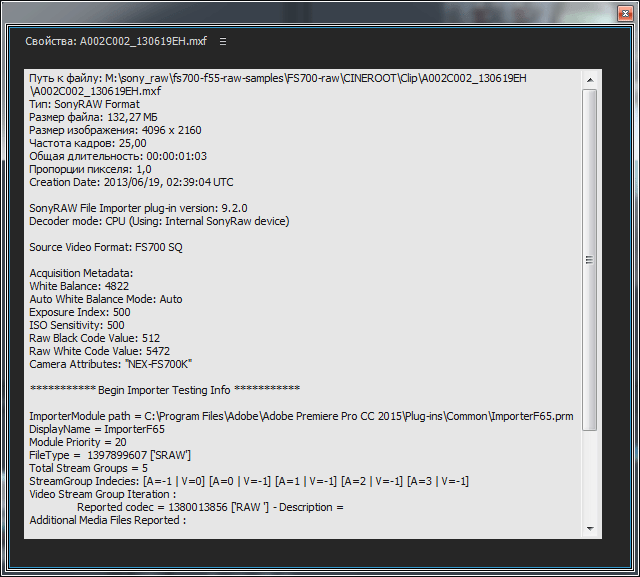Image resolution: width=640 pixels, height=577 pixels.
Task: Click the 'Reported codec = 1380013856' line
Action: (x=210, y=507)
